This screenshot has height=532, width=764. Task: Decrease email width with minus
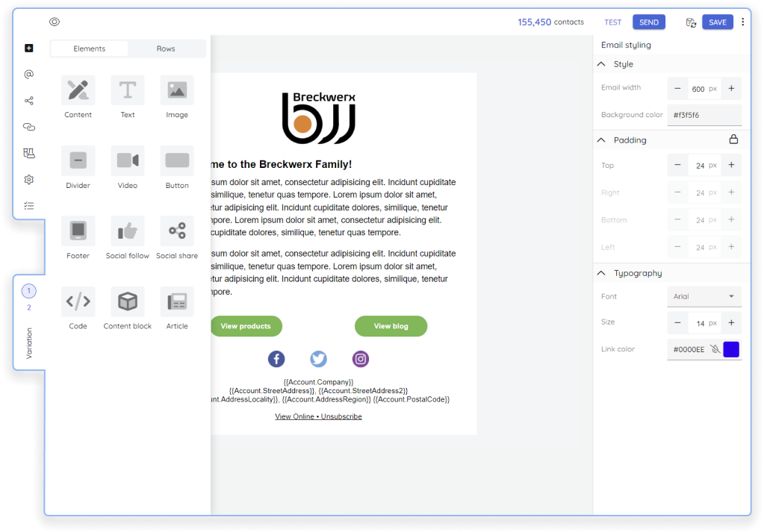(x=677, y=89)
